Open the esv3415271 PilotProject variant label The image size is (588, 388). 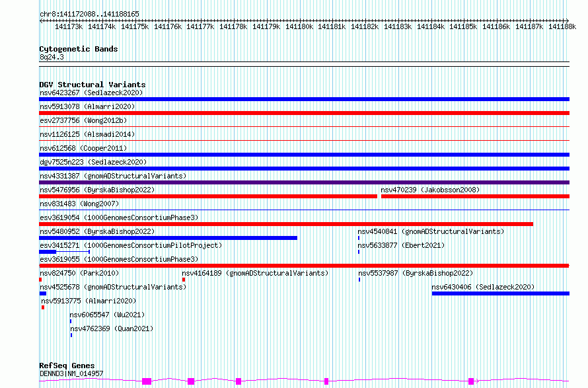click(x=131, y=245)
